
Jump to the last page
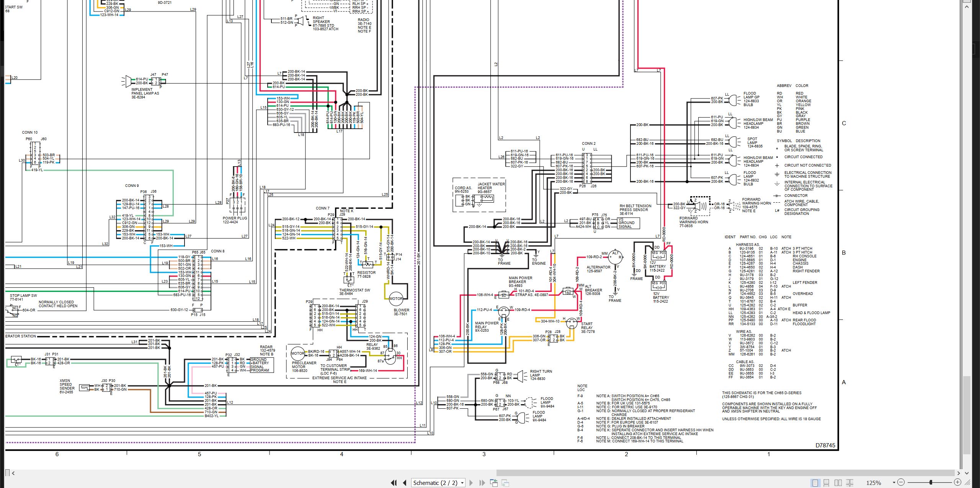tap(482, 483)
